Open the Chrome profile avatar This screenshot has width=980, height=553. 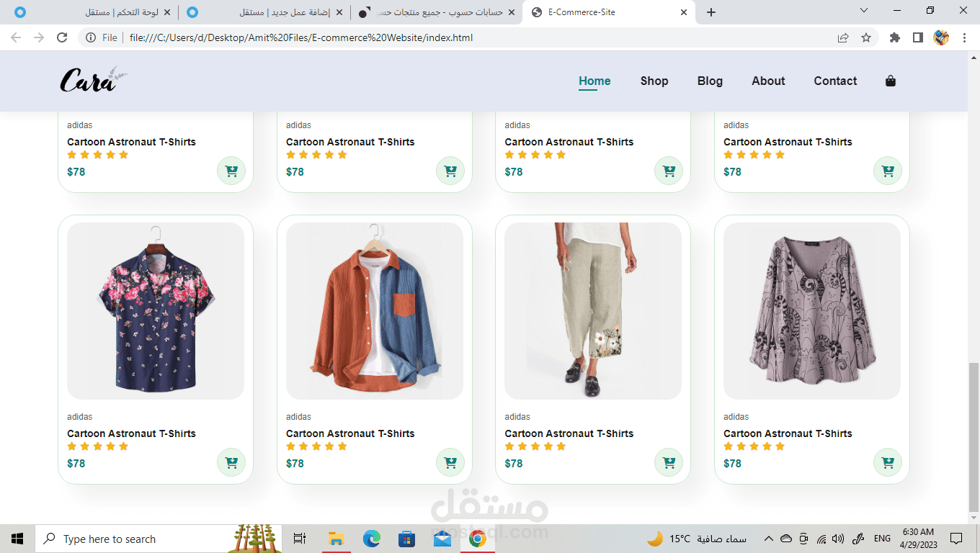[940, 37]
